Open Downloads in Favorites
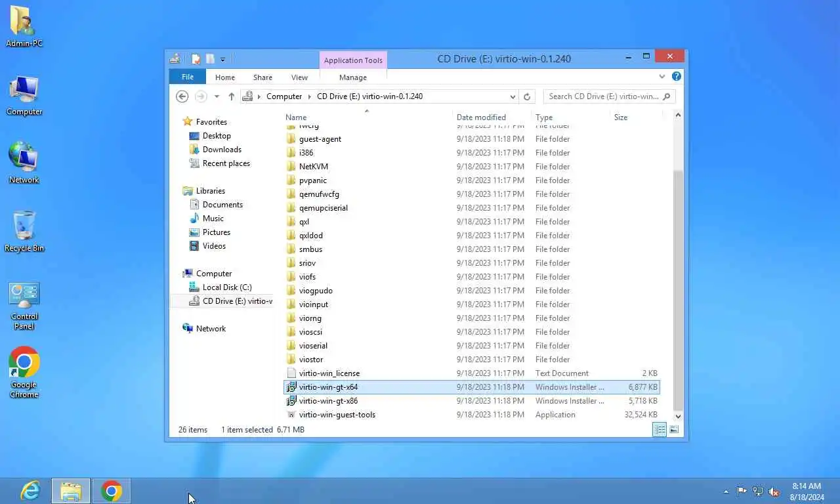This screenshot has width=840, height=504. (222, 150)
